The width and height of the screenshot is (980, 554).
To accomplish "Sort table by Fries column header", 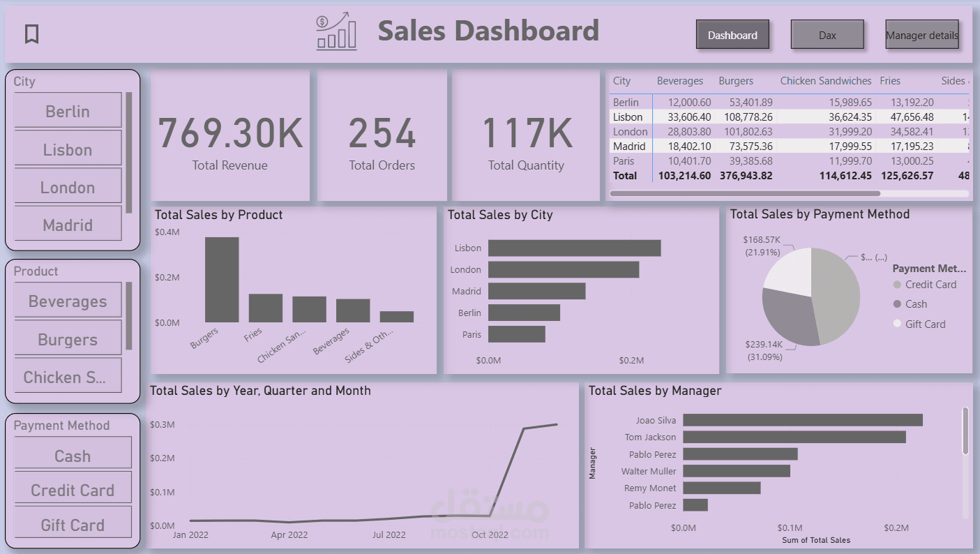I will pos(890,81).
